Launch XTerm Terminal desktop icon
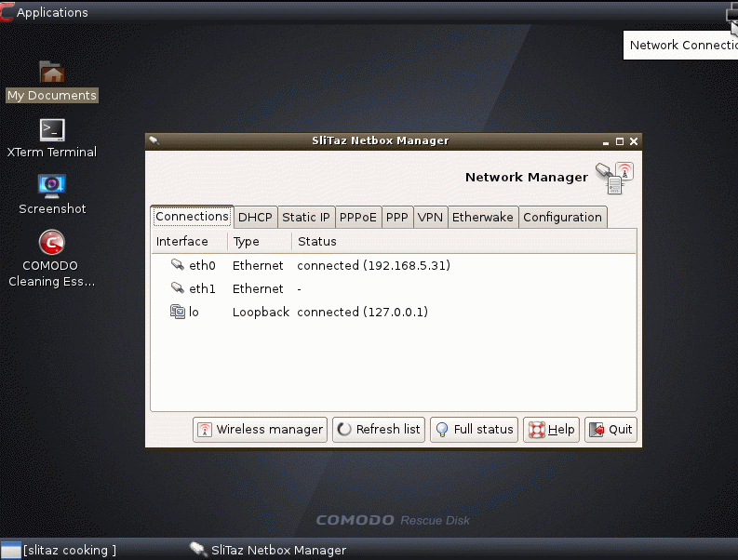The width and height of the screenshot is (738, 560). [x=52, y=129]
